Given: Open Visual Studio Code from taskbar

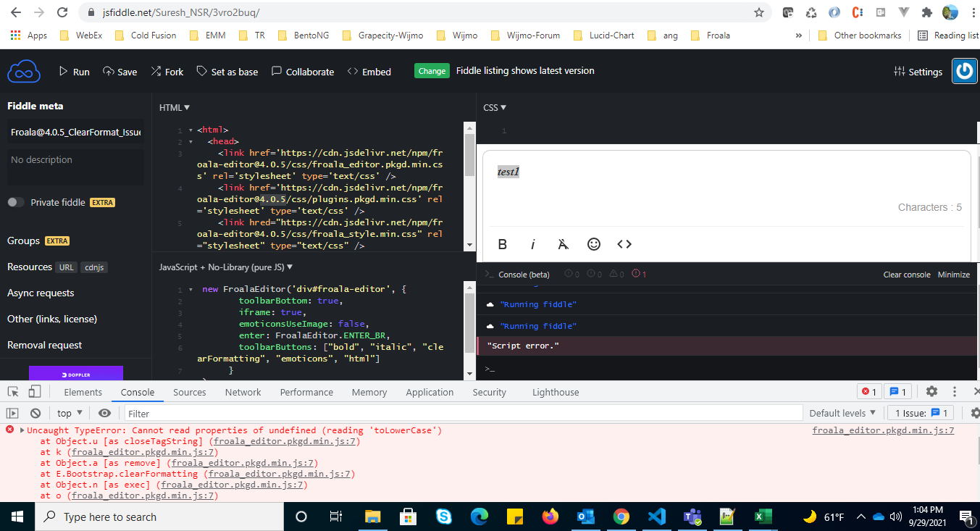Looking at the screenshot, I should (x=657, y=517).
